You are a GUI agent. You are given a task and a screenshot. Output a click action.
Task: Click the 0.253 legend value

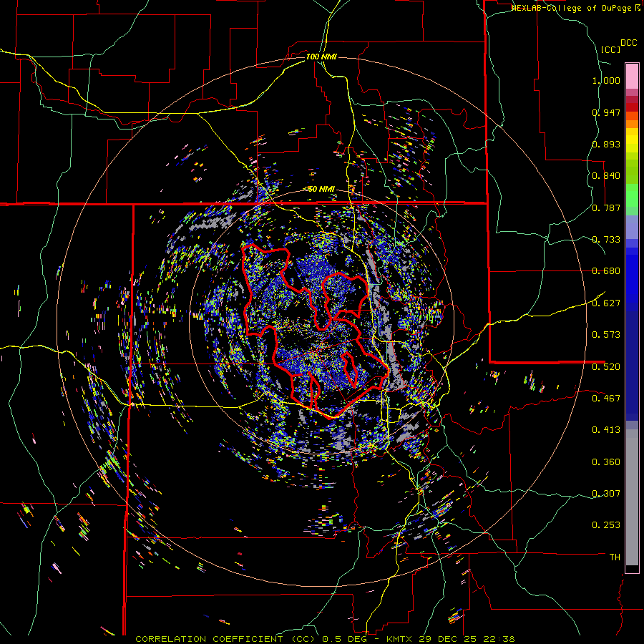click(606, 525)
